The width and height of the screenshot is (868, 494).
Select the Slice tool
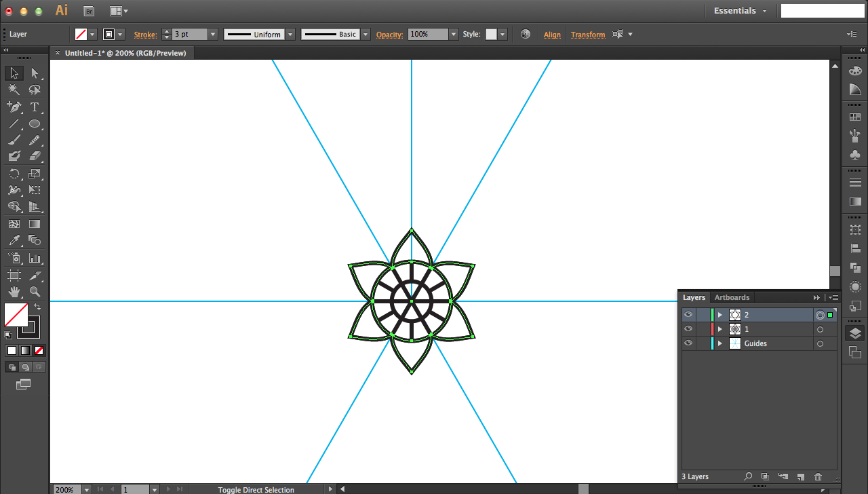coord(35,275)
